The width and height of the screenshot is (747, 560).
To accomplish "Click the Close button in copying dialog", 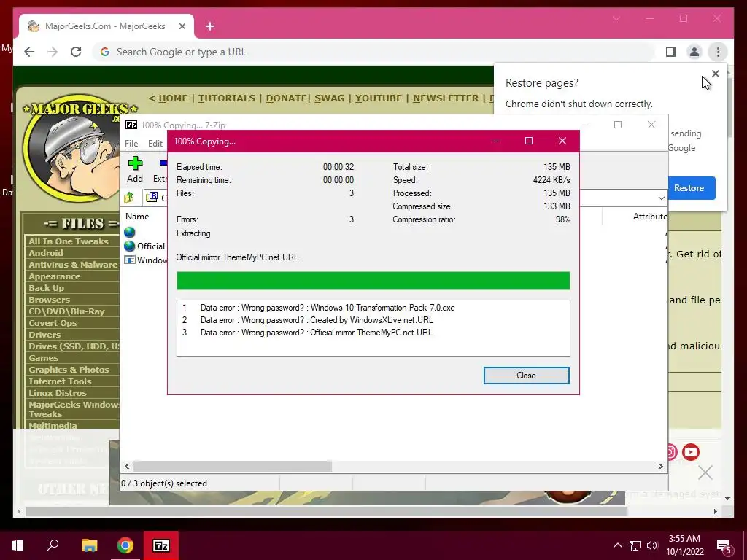I will (526, 376).
